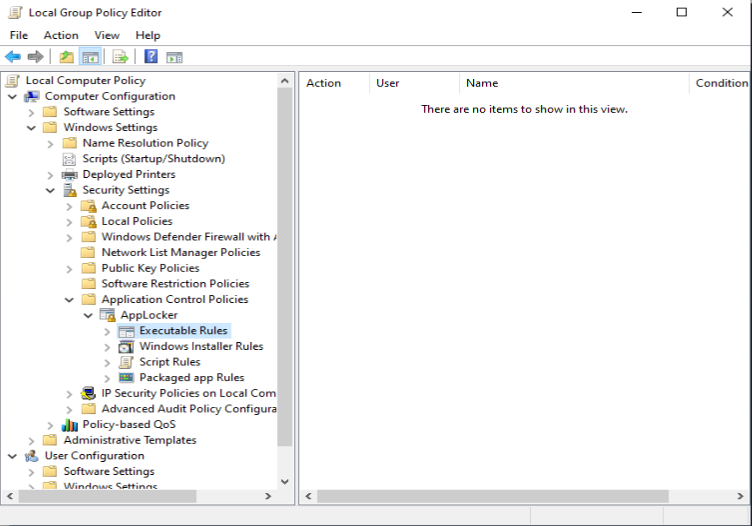Expand the Public Key Policies node

click(x=69, y=269)
